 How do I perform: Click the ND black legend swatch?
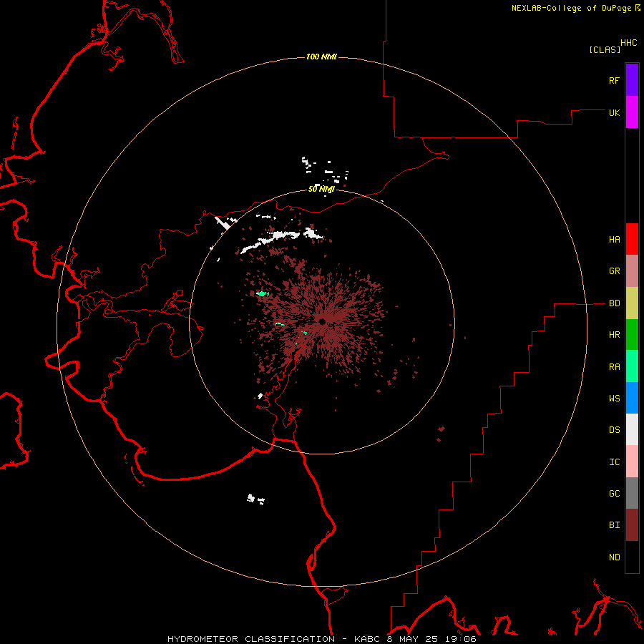(x=632, y=557)
